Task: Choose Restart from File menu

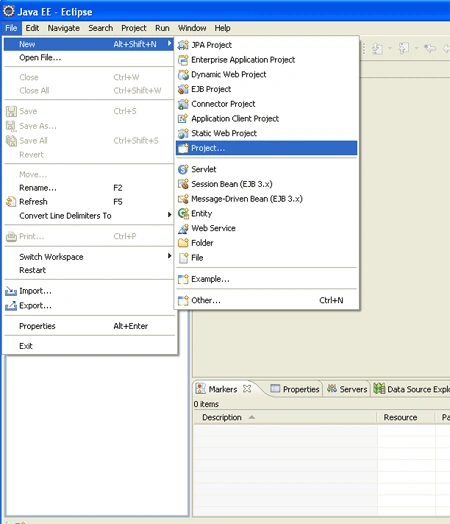Action: pyautogui.click(x=89, y=270)
